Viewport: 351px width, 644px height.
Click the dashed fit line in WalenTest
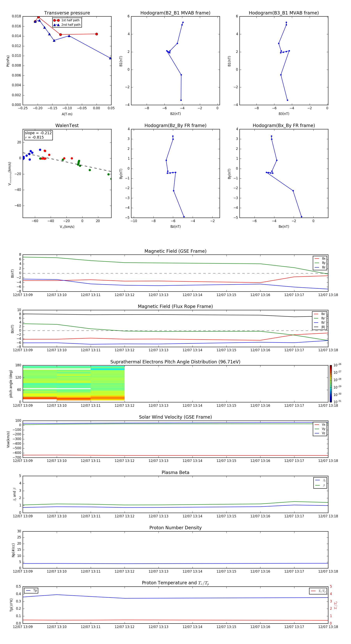[x=67, y=162]
